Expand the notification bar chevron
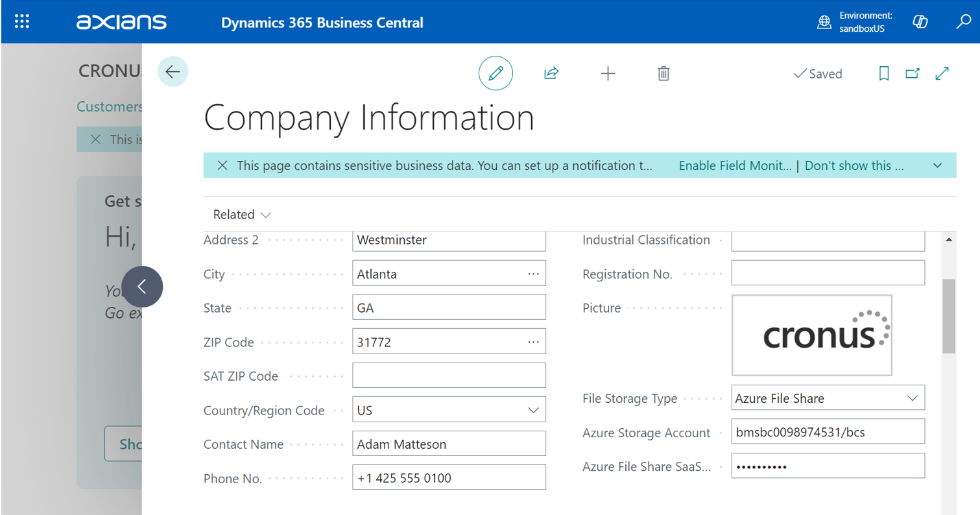The width and height of the screenshot is (980, 515). (937, 165)
